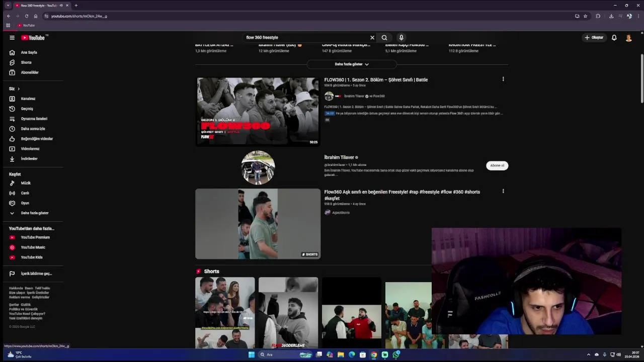Open Ana Sayfa in the sidebar

coord(29,52)
